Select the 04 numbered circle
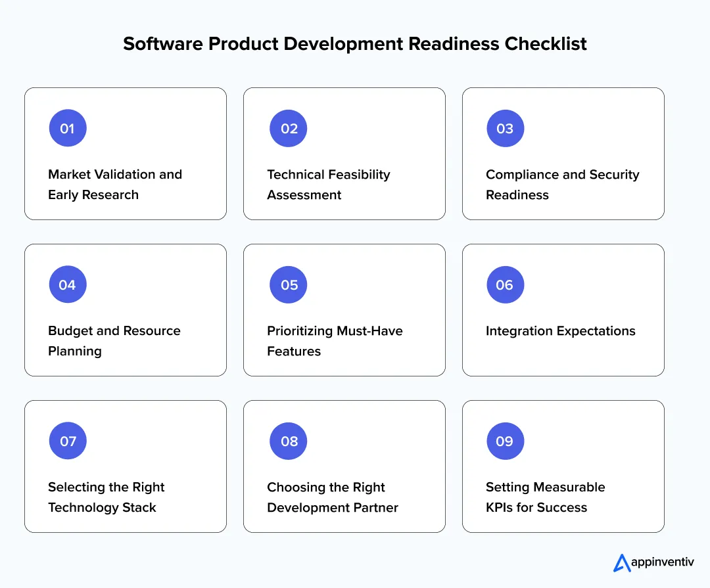Viewport: 710px width, 588px height. pos(68,284)
